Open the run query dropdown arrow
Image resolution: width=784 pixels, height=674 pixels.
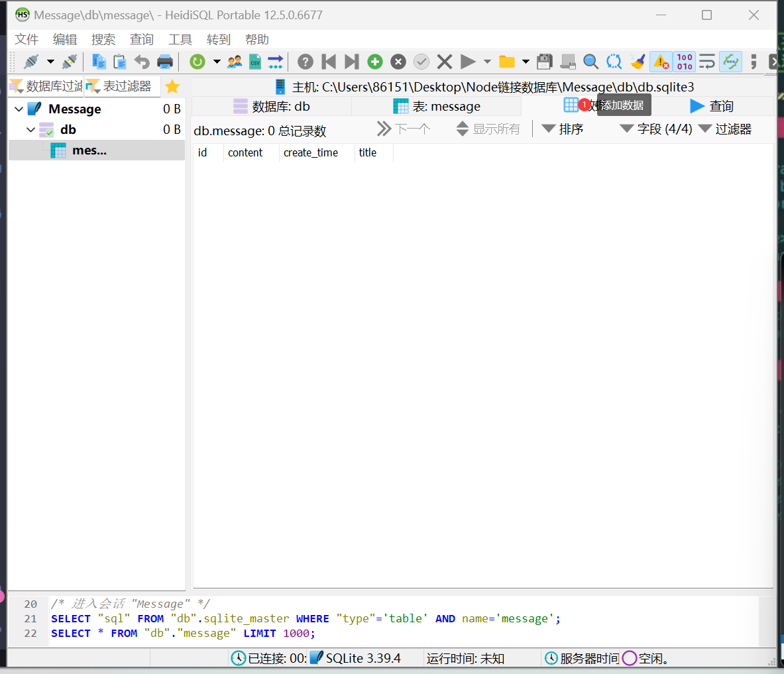point(487,62)
